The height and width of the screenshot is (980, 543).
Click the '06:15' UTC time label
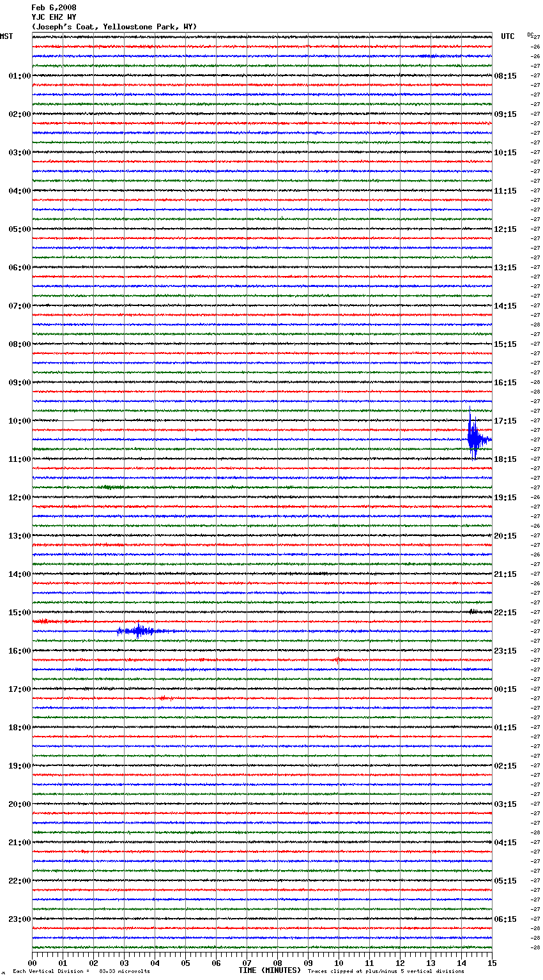[505, 919]
